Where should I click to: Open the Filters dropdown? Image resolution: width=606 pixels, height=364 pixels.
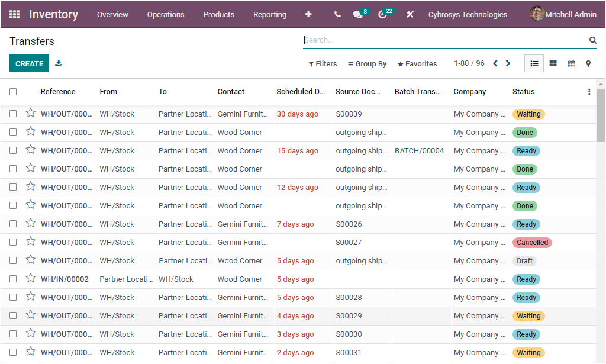322,63
